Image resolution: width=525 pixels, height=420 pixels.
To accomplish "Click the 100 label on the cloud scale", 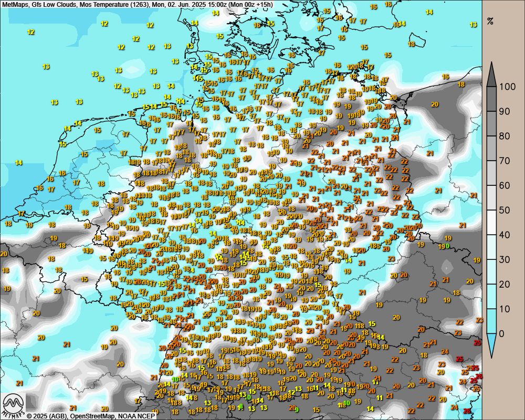I will (508, 87).
